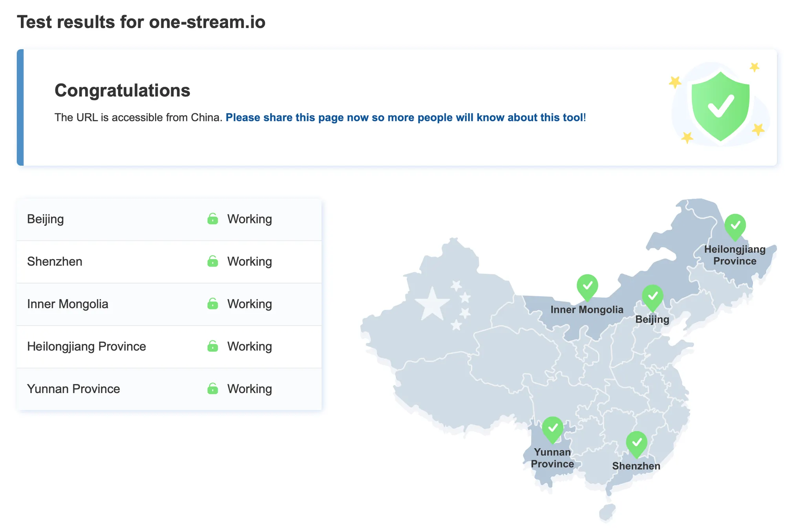
Task: Click the Heilongjiang Province map pin
Action: click(735, 226)
